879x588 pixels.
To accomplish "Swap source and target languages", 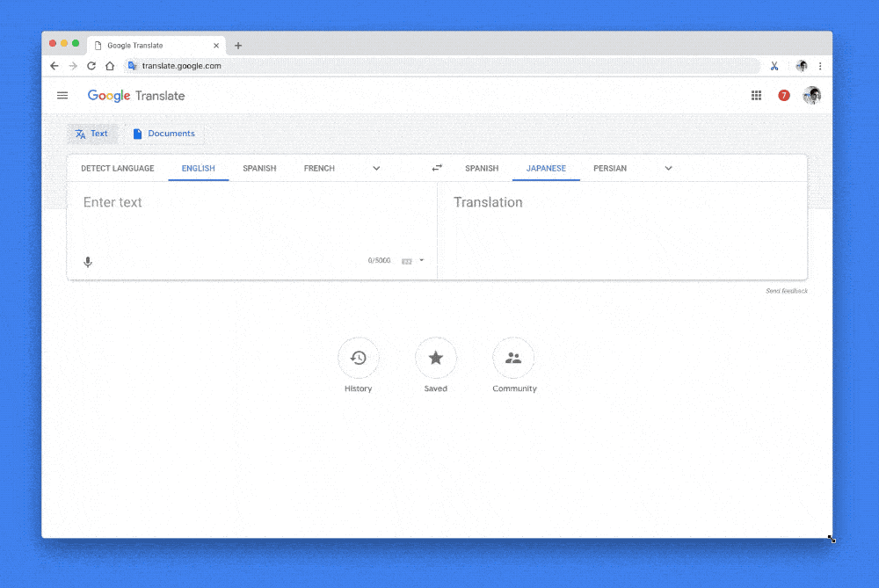I will [x=437, y=168].
